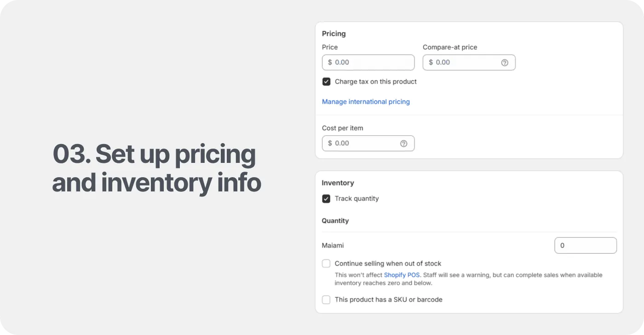Click the Maiami quantity input showing 0
Screen dimensions: 644x335
(x=586, y=245)
